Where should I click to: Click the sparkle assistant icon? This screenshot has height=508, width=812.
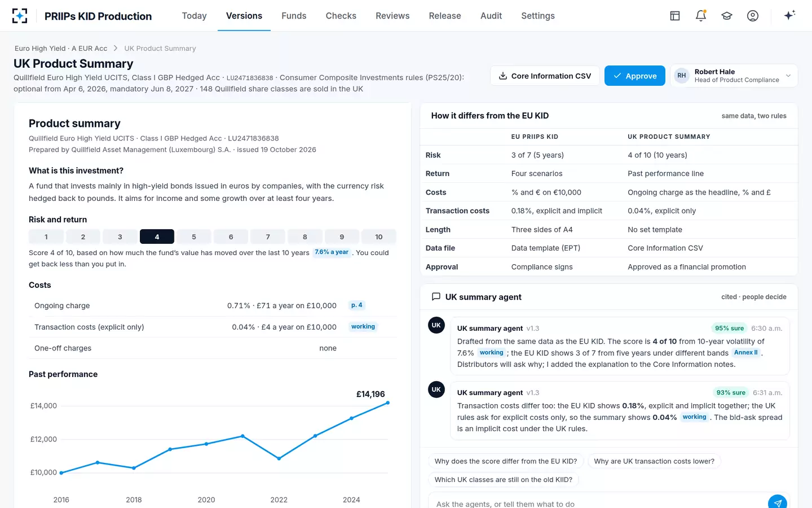click(x=789, y=15)
